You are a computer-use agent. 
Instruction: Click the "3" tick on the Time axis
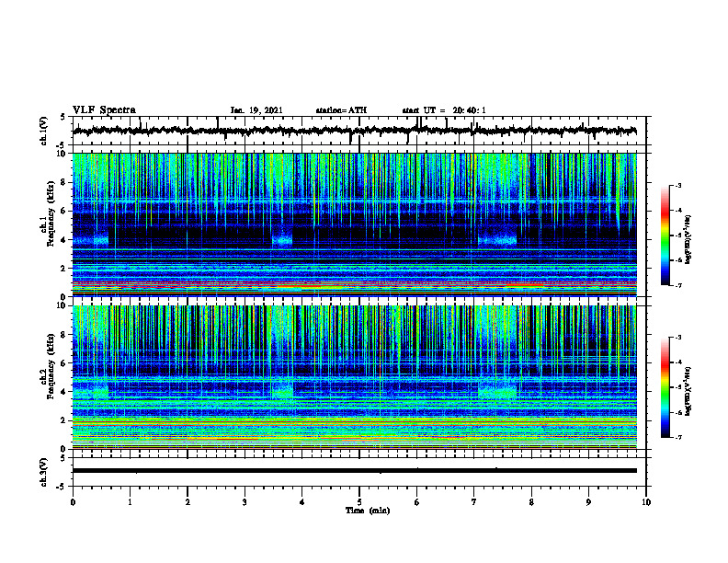pos(245,502)
